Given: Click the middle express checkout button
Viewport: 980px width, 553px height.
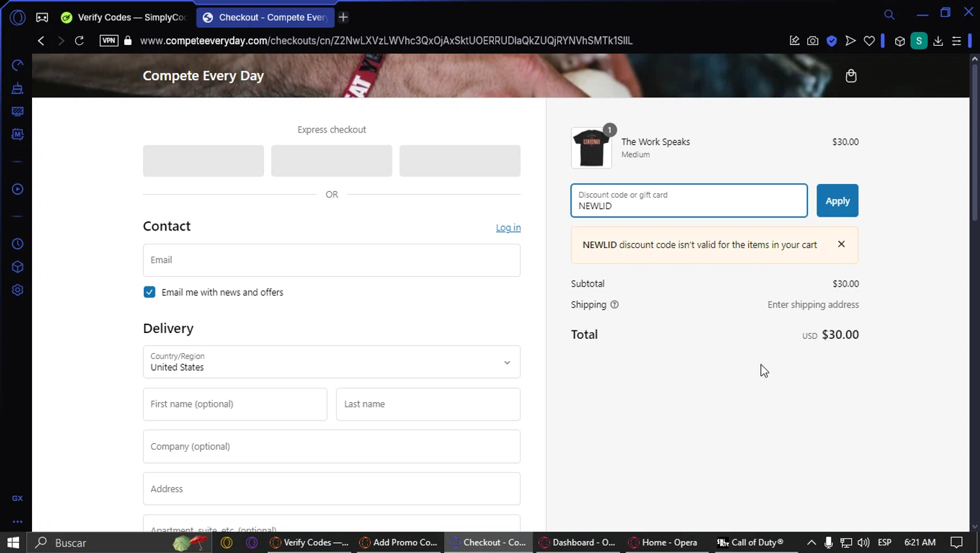Looking at the screenshot, I should click(331, 161).
